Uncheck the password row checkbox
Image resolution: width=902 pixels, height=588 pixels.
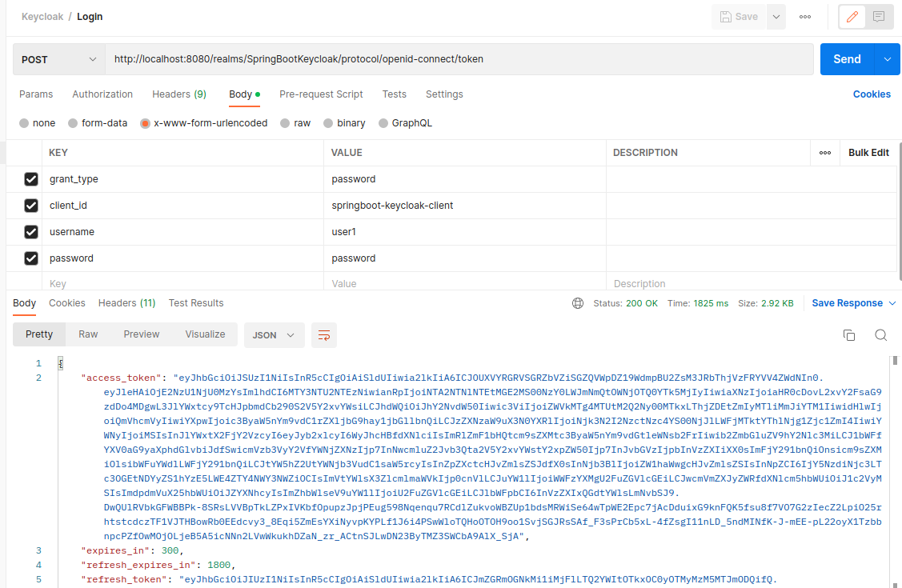[31, 258]
